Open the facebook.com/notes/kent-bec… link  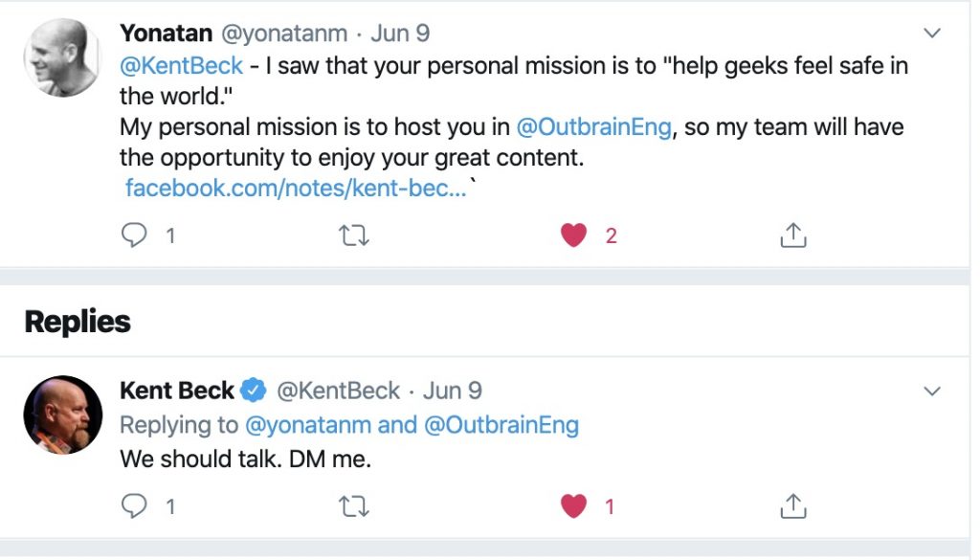[296, 188]
